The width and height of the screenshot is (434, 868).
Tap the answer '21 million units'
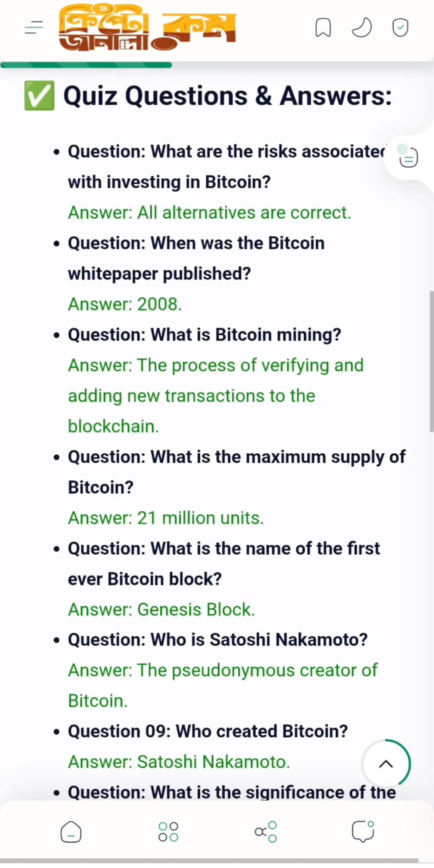166,517
